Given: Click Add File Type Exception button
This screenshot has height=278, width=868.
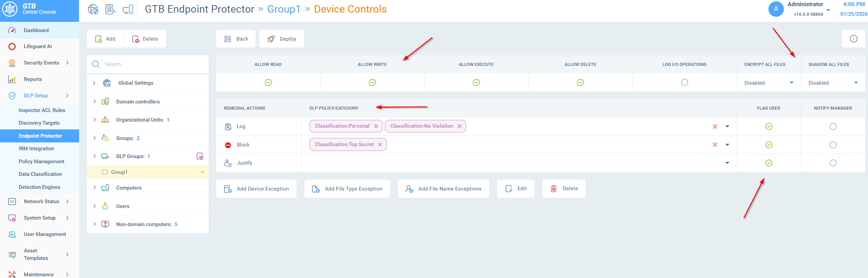Looking at the screenshot, I should point(347,189).
